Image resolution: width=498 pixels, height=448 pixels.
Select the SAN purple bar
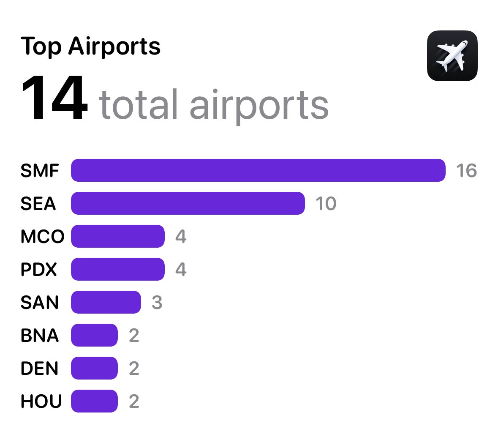[x=106, y=302]
